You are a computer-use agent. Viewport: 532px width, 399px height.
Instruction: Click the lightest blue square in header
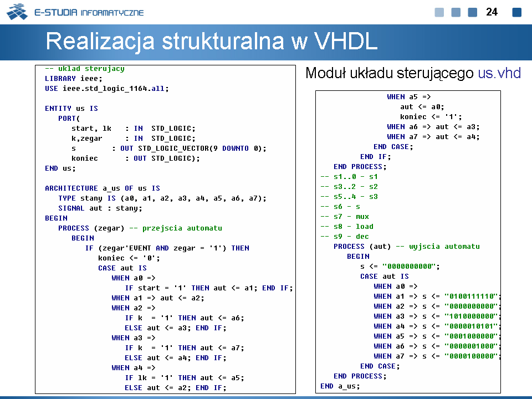439,12
